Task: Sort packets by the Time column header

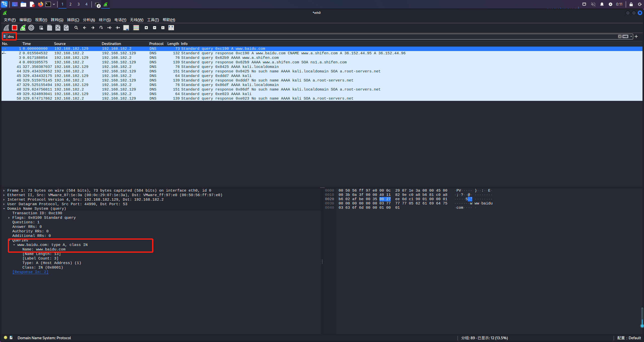Action: [x=37, y=44]
